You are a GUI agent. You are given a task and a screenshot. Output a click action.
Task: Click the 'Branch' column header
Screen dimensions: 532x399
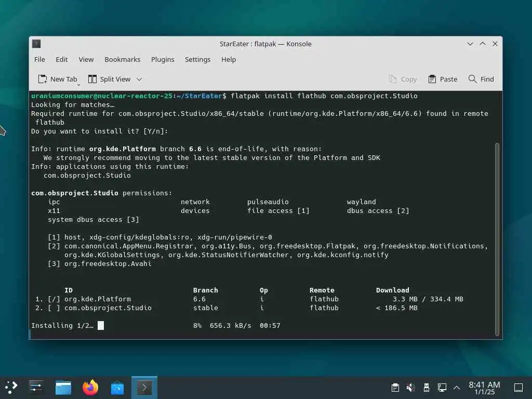pos(206,290)
